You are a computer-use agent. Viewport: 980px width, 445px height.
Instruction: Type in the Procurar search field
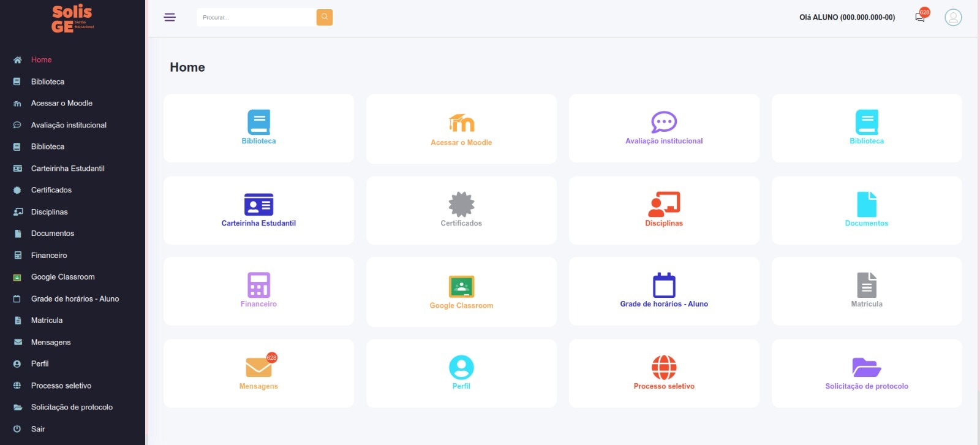[256, 17]
